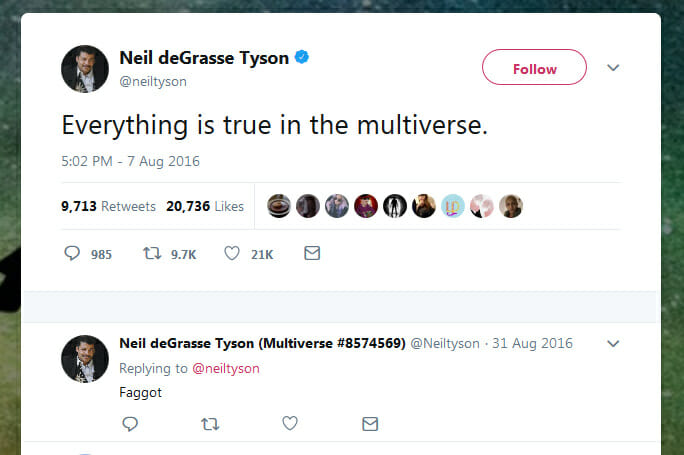Send main tweet via direct message icon
The height and width of the screenshot is (455, 684).
(x=311, y=254)
